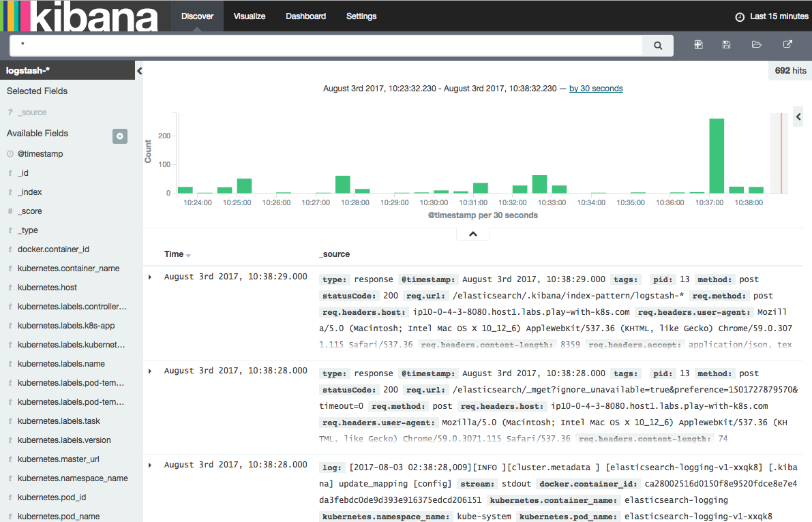Click the Share Search icon
Viewport: 812px width, 522px height.
tap(787, 45)
